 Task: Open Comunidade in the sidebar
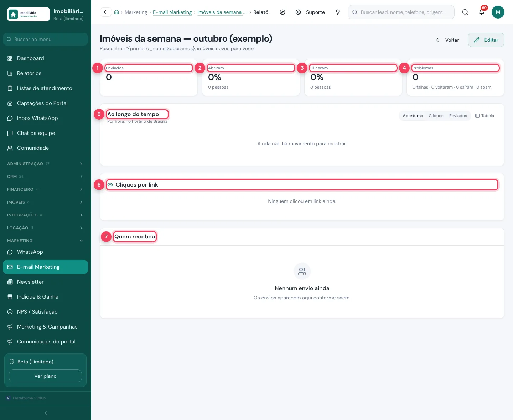click(45, 148)
